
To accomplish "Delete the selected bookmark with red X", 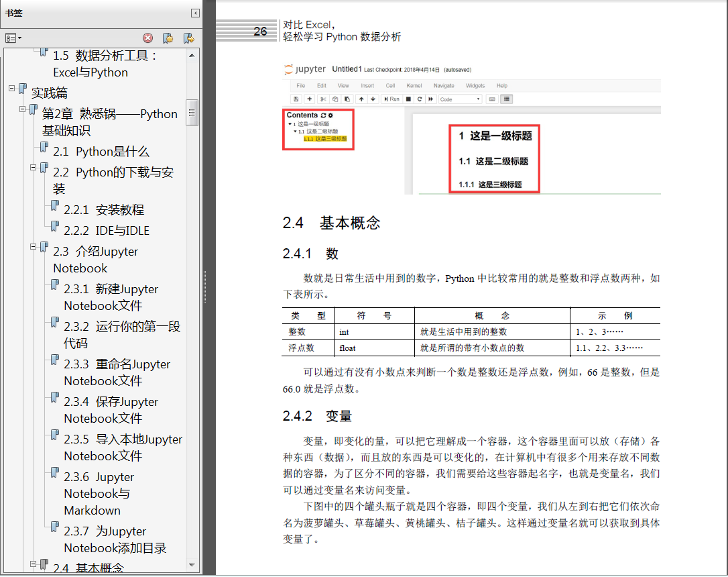I will coord(147,38).
